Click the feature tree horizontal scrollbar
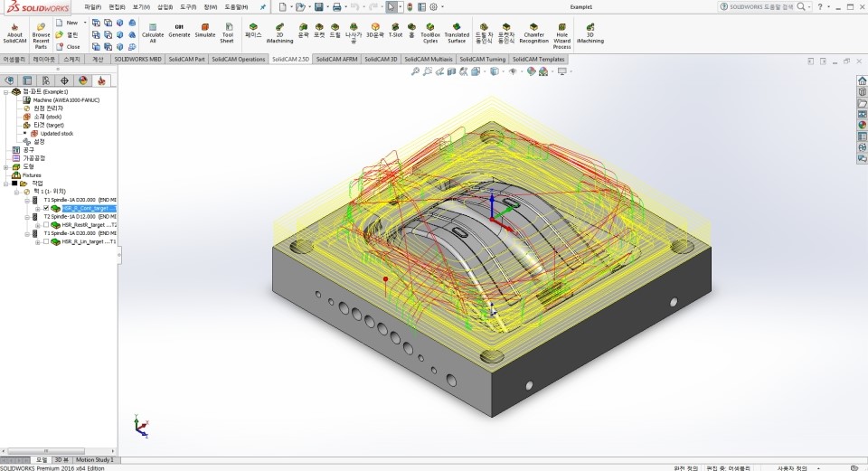 tap(46, 451)
